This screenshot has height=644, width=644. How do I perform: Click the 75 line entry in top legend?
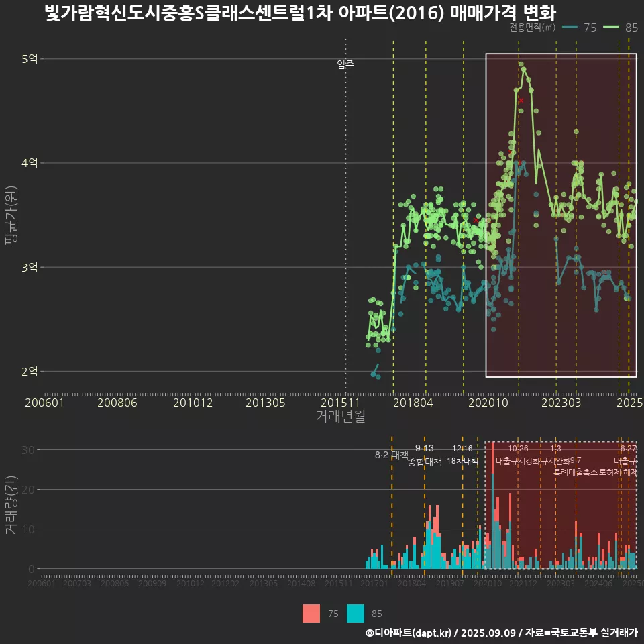pyautogui.click(x=579, y=28)
